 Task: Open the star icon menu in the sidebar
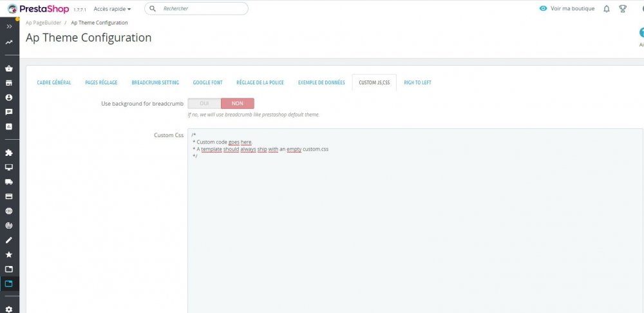click(9, 254)
